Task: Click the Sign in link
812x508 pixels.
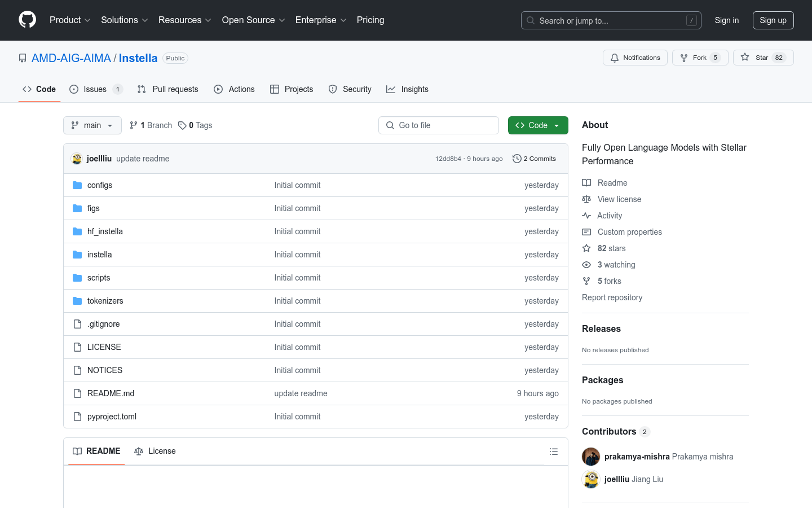Action: tap(727, 20)
